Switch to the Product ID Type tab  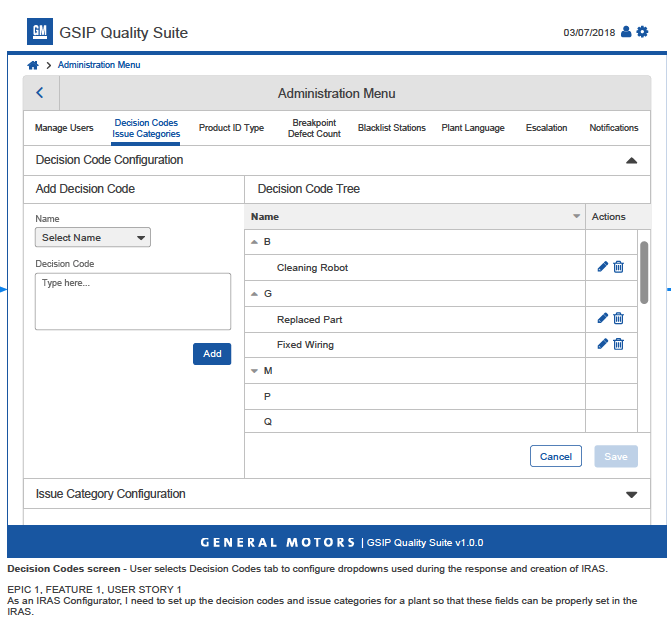[x=231, y=128]
